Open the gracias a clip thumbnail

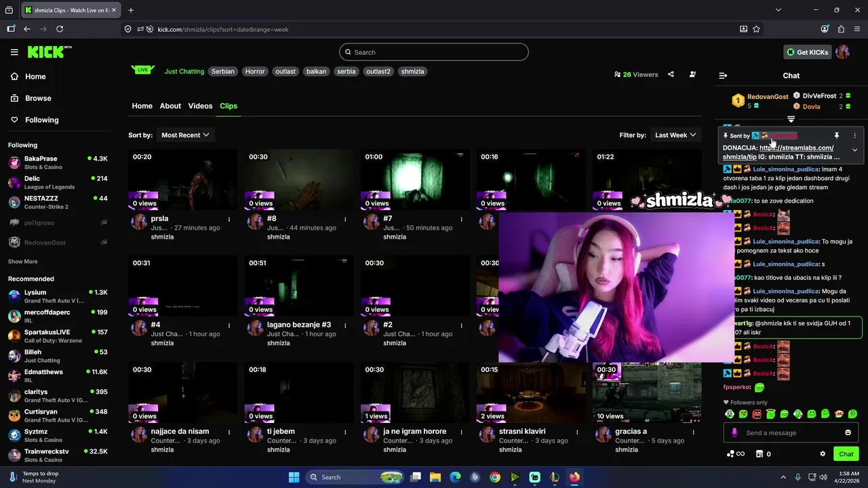[647, 393]
